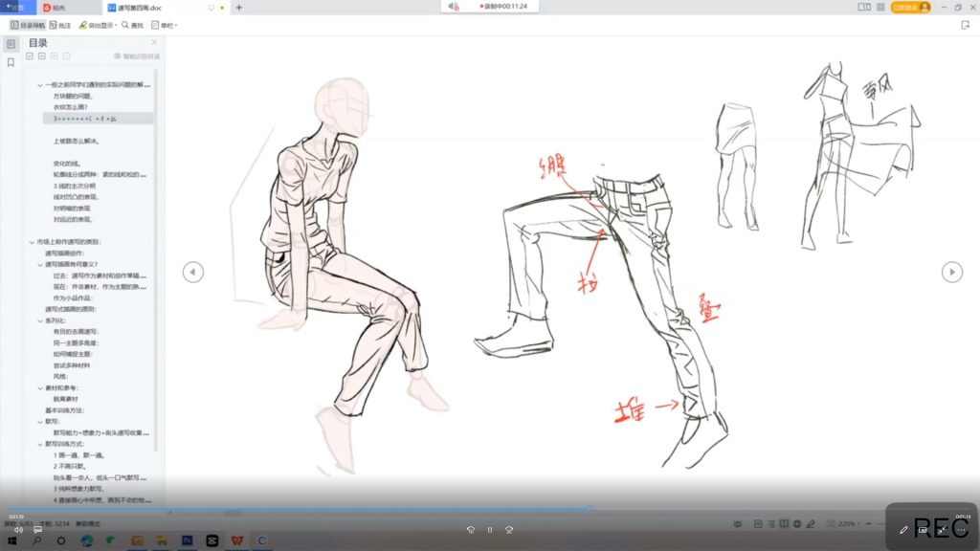Image resolution: width=980 pixels, height=551 pixels.
Task: Close the 目录 navigation panel
Action: pos(154,42)
